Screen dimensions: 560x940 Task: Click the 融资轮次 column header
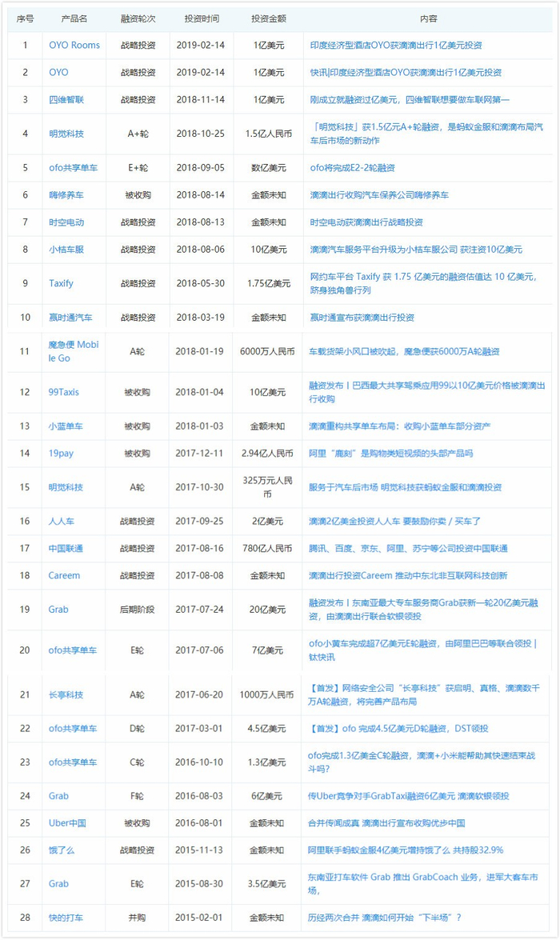[138, 19]
